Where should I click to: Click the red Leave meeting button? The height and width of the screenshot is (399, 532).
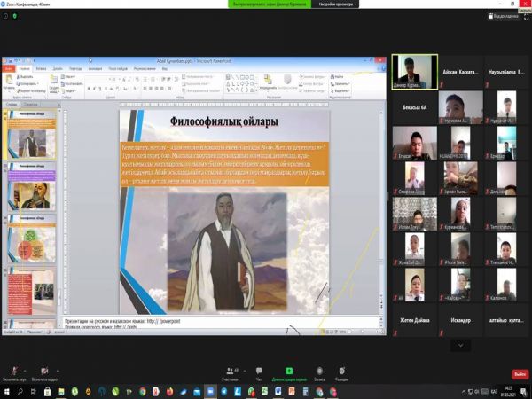coord(520,374)
